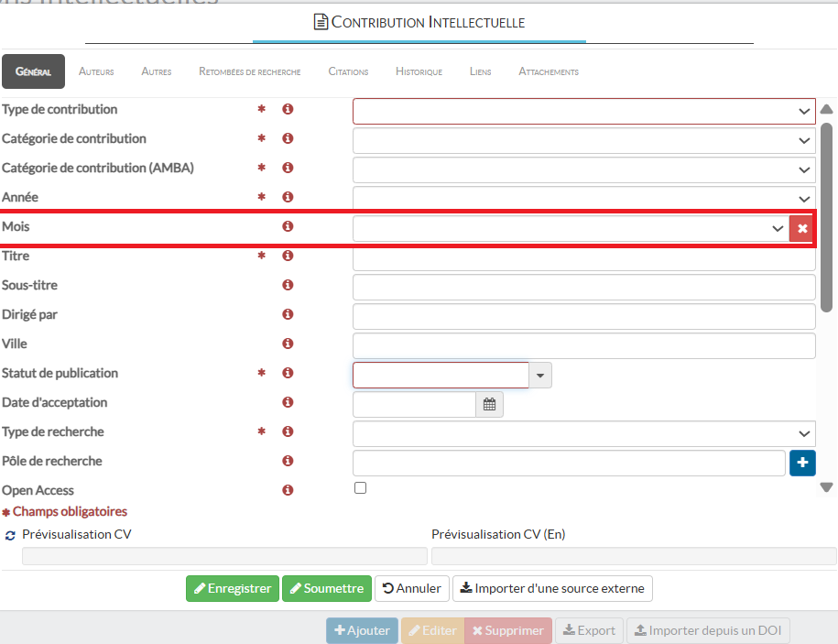Switch to the Auteurs tab
The height and width of the screenshot is (644, 838).
[x=96, y=71]
